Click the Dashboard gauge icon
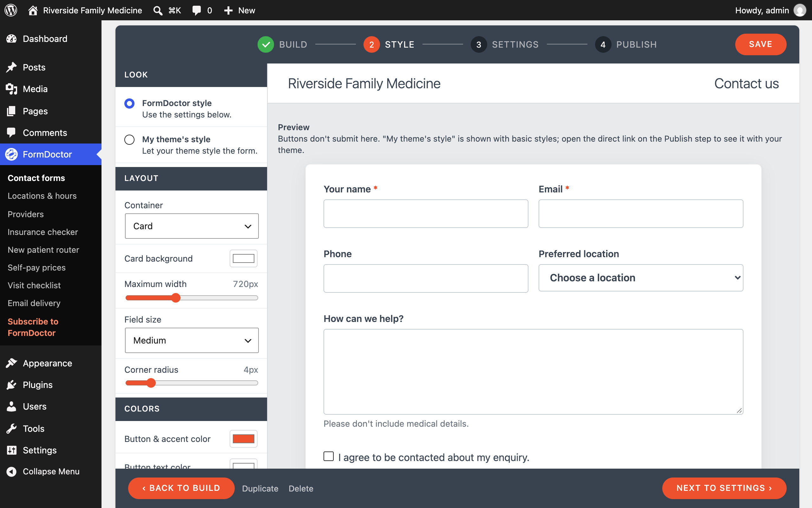Screen dimensions: 812x508 coord(11,39)
